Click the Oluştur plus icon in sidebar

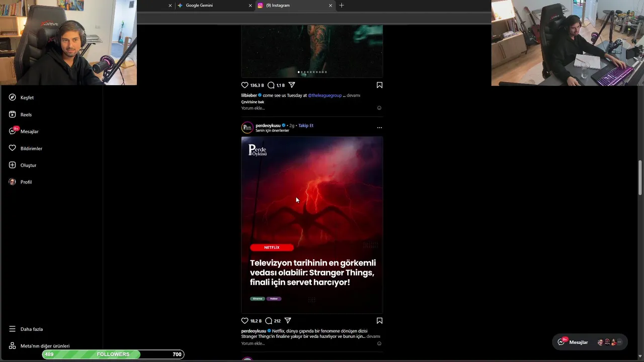pyautogui.click(x=12, y=165)
